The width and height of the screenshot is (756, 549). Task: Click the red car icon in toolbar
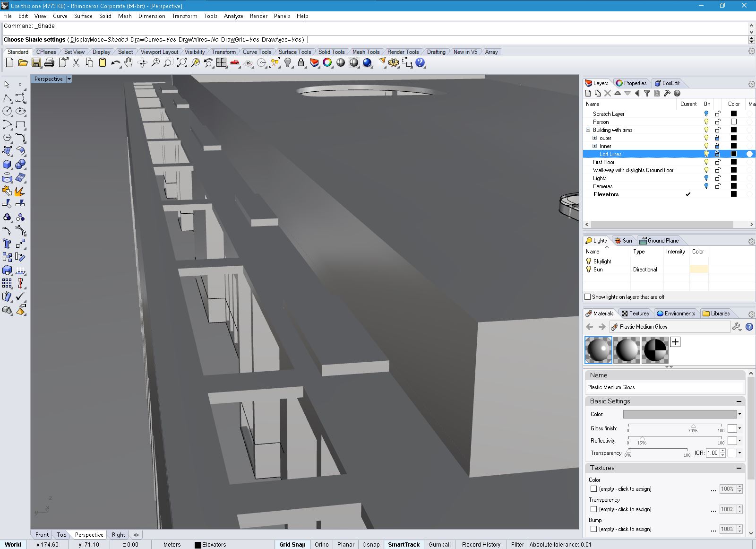point(234,62)
